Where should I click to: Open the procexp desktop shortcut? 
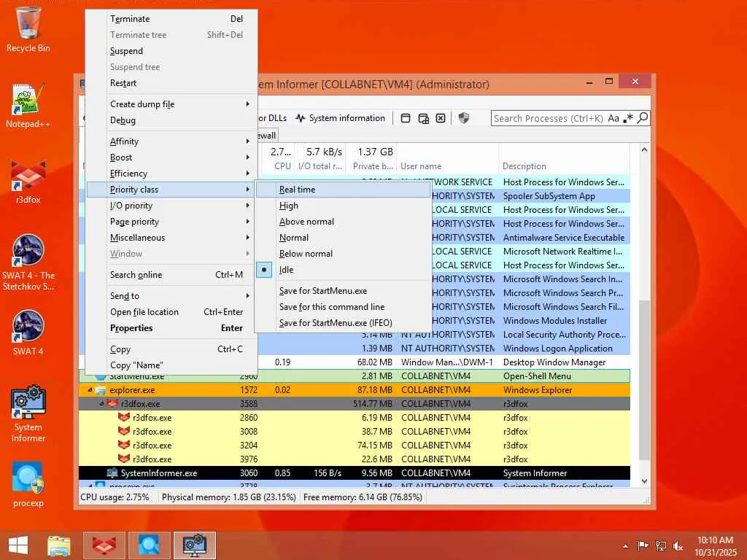(x=28, y=485)
